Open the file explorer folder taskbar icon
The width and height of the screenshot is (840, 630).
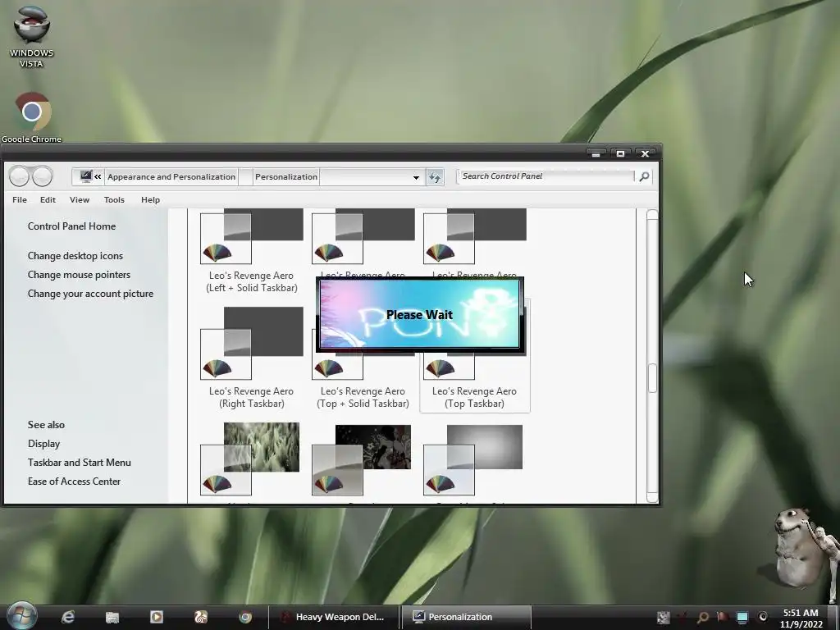point(112,617)
